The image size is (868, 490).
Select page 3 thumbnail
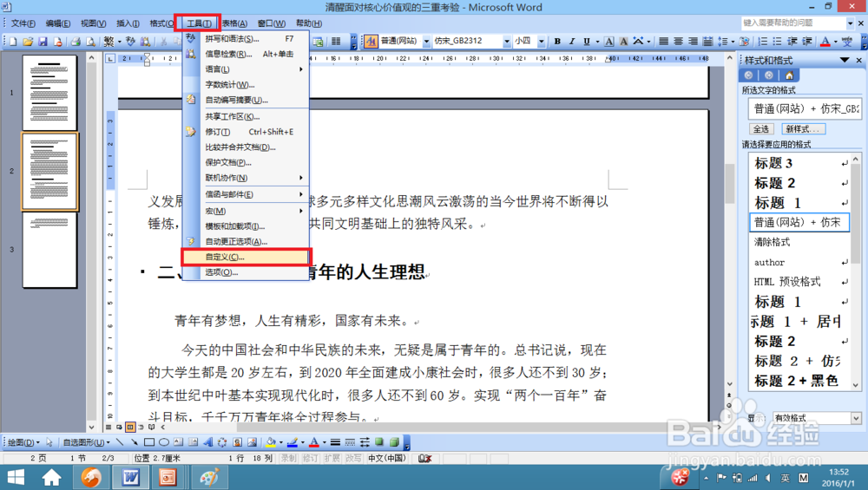point(49,251)
